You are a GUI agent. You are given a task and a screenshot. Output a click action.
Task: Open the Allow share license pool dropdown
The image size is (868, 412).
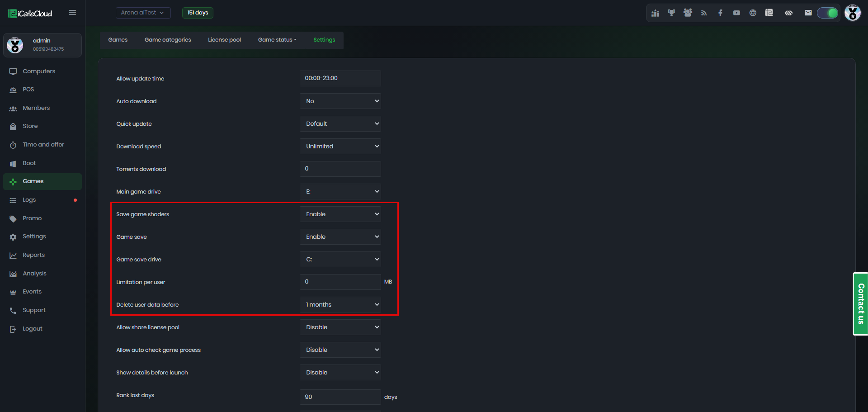[340, 327]
